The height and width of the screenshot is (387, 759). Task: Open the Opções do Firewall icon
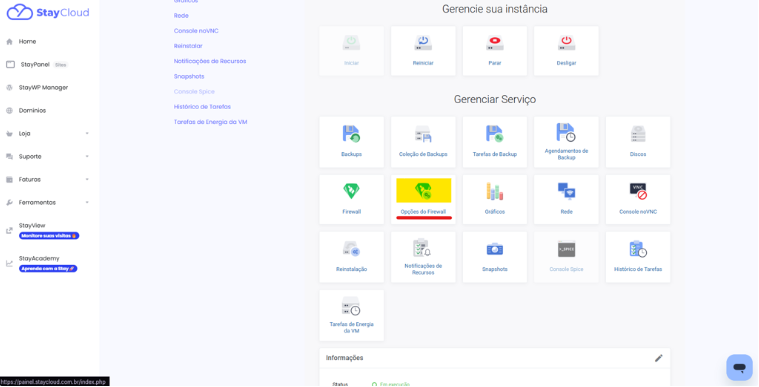(424, 191)
